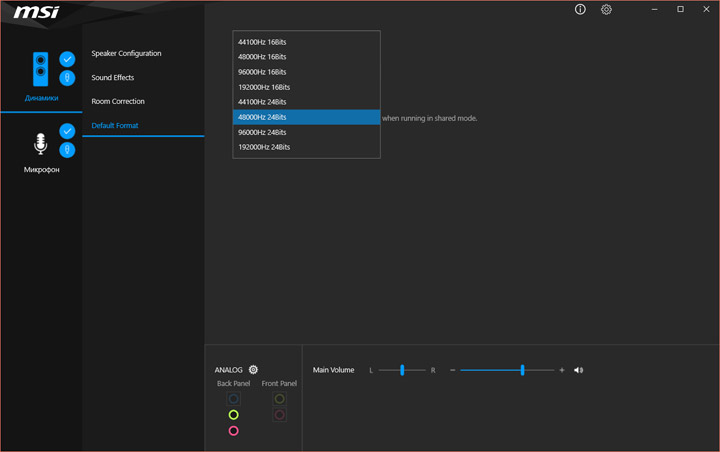Screen dimensions: 720x452
Task: Toggle the checkmark for Динамики default device
Action: (67, 59)
